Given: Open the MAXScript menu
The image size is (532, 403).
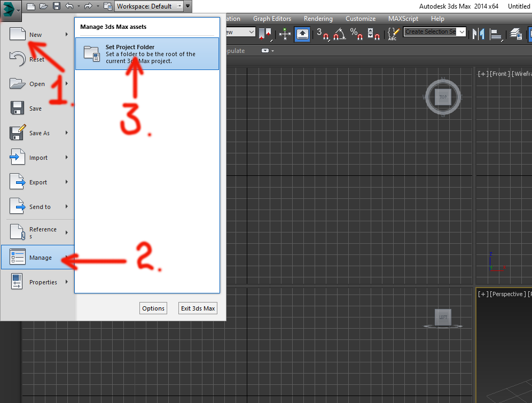Looking at the screenshot, I should pyautogui.click(x=403, y=19).
